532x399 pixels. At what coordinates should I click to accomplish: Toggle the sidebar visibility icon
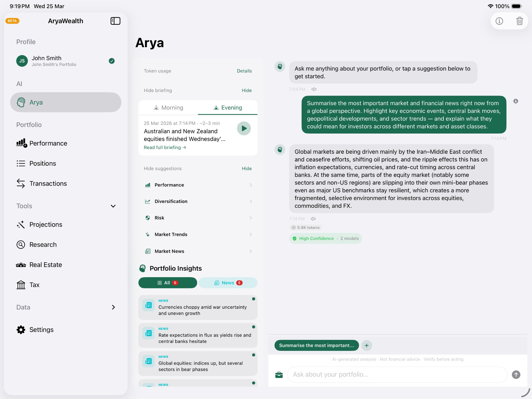click(x=115, y=21)
